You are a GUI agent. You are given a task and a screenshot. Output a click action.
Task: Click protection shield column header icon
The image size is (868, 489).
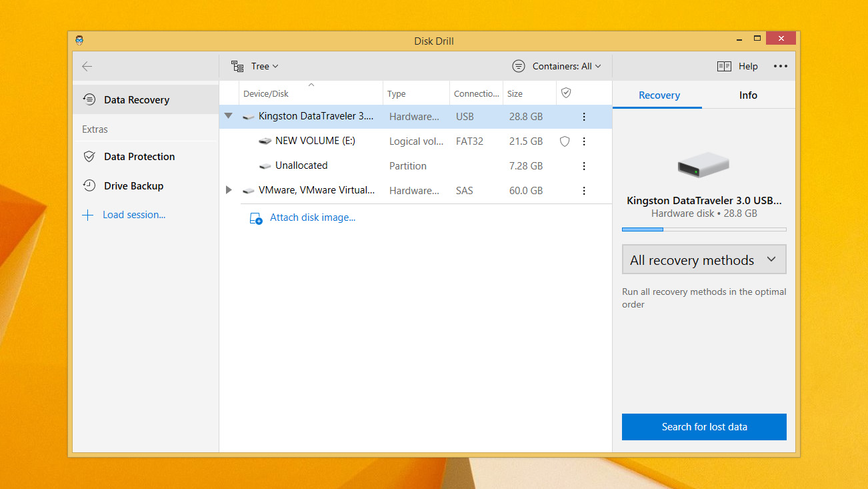(566, 93)
